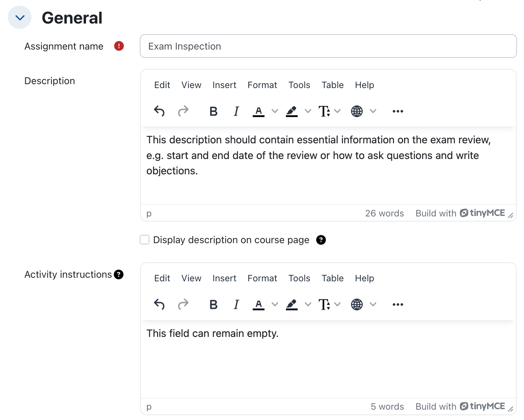Open Table menu in Description editor
Viewport: 524px width, 420px height.
coord(333,85)
